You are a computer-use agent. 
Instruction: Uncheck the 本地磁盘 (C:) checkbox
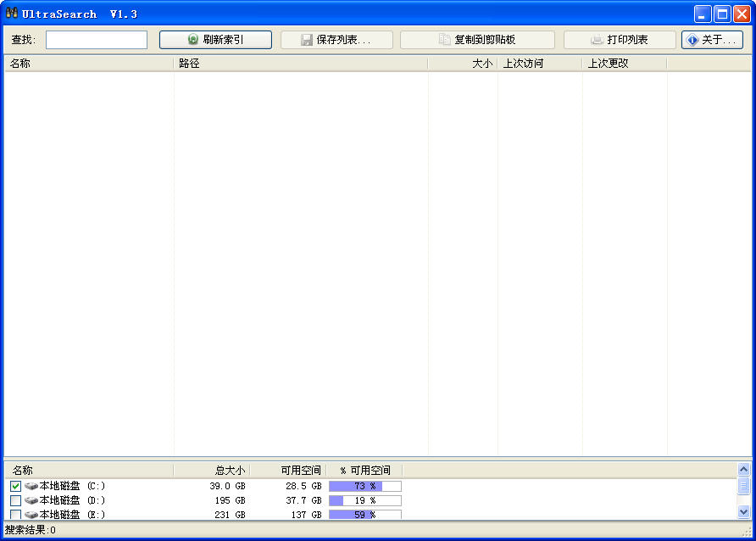pos(15,486)
